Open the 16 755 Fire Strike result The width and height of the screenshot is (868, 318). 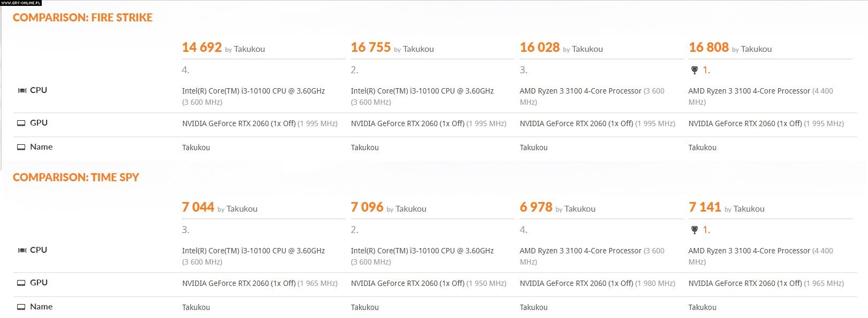(x=371, y=48)
